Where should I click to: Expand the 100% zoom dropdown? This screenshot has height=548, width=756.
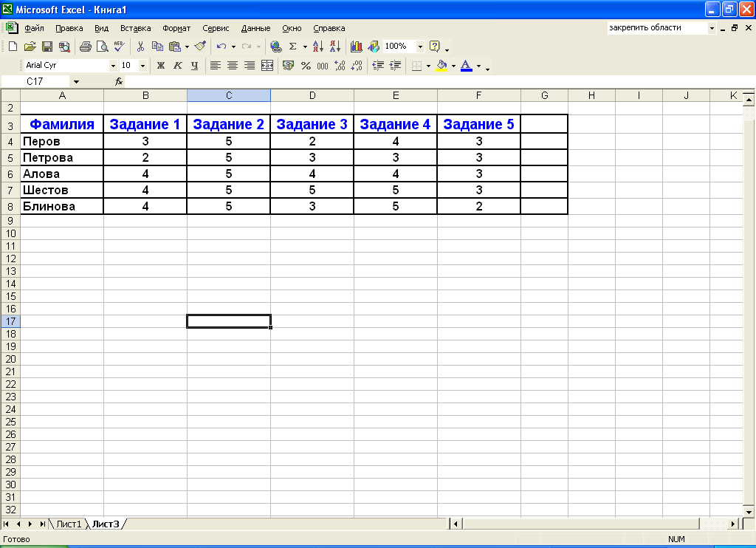click(420, 47)
